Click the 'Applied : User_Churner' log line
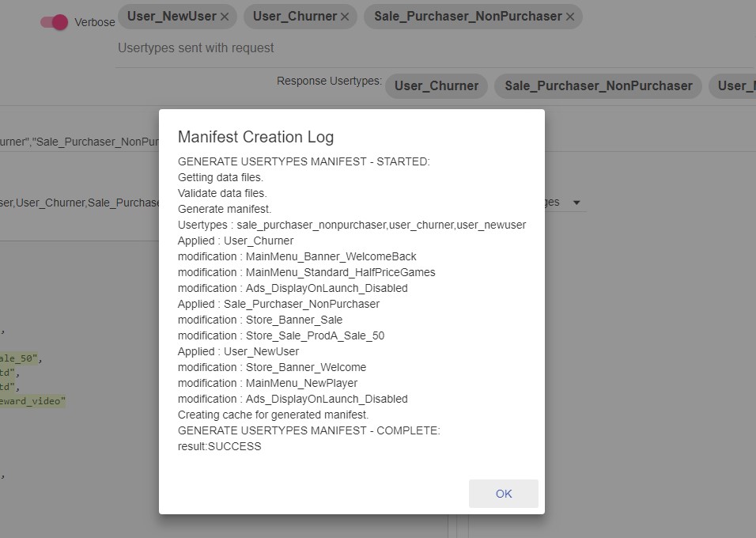Viewport: 756px width, 538px height. [235, 241]
